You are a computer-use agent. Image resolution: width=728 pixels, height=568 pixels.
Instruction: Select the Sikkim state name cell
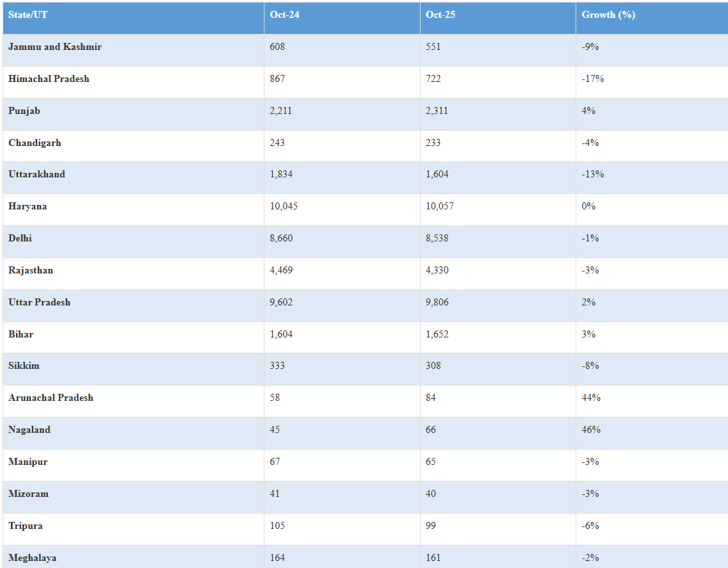(24, 366)
